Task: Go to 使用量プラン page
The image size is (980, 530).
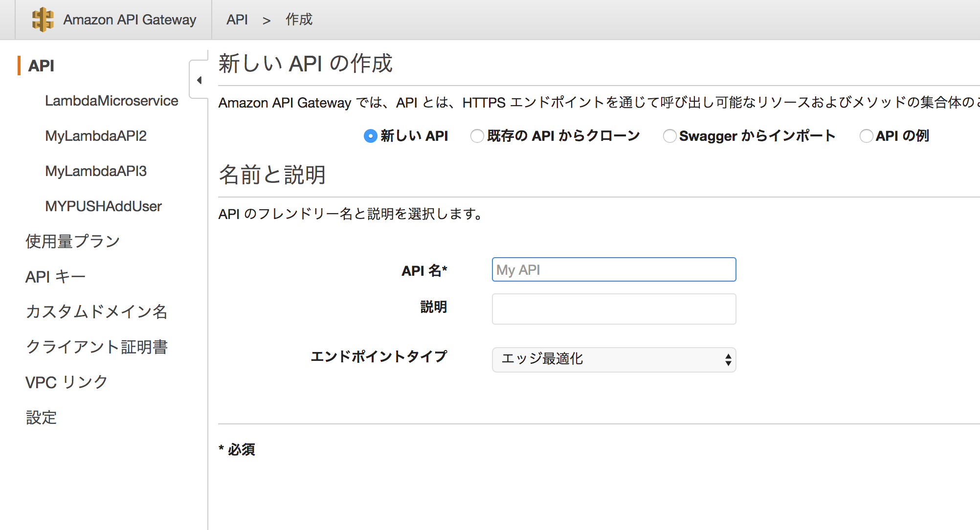Action: point(72,241)
